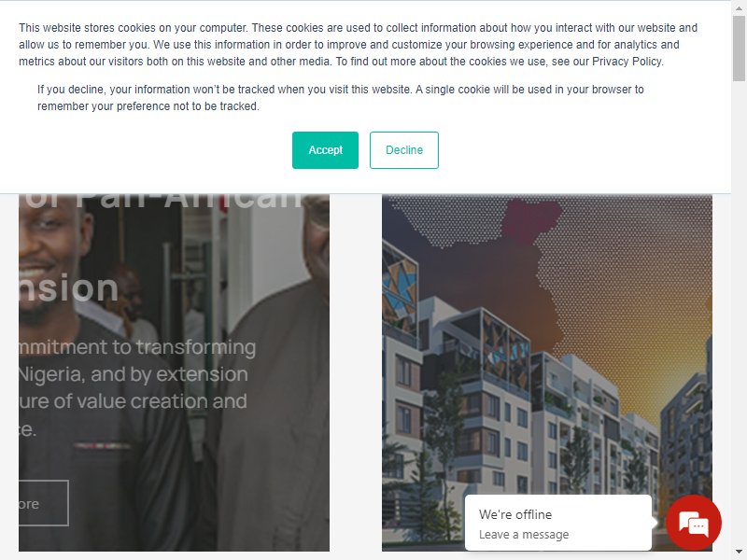Screen dimensions: 747x560
Task: Open the red live chat bubble icon
Action: [693, 523]
